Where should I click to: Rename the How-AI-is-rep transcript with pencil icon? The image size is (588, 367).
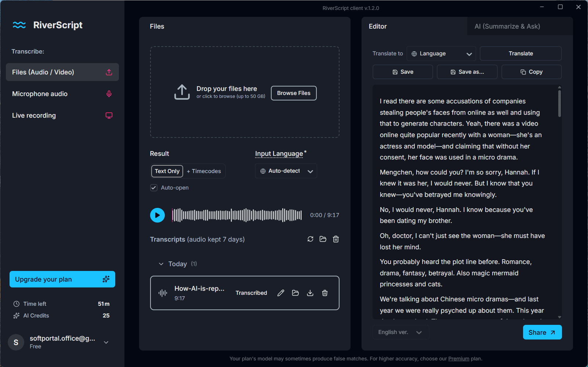[x=281, y=293]
